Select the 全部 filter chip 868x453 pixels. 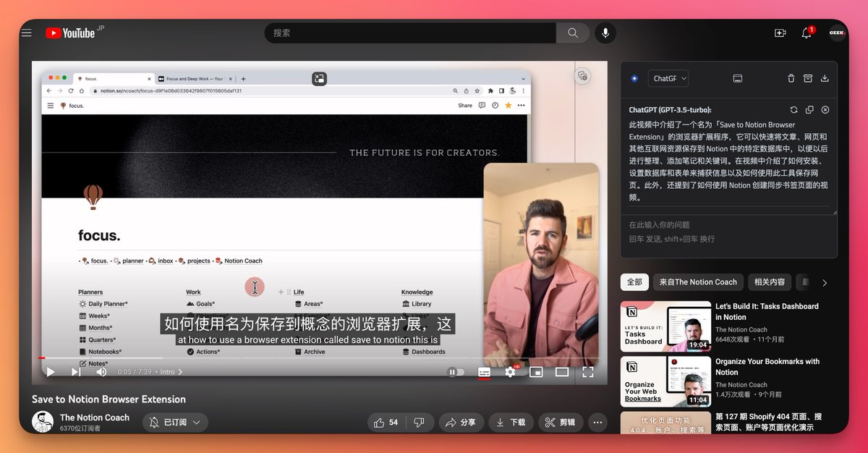tap(634, 282)
